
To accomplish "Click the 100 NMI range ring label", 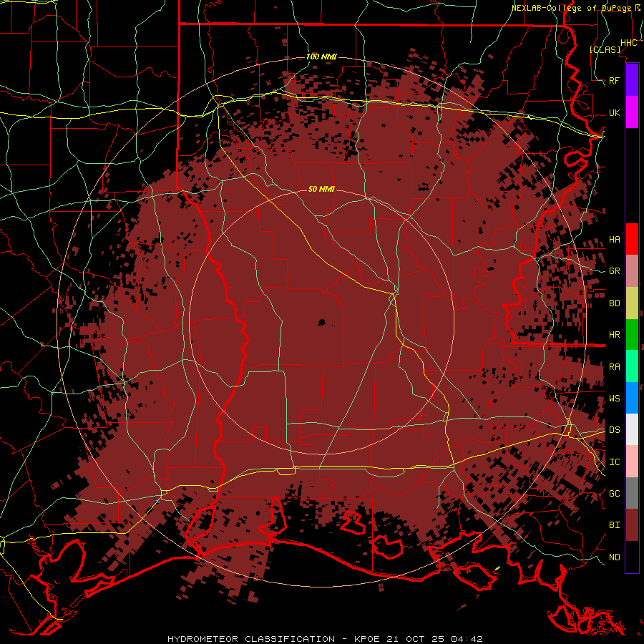I will (x=321, y=57).
